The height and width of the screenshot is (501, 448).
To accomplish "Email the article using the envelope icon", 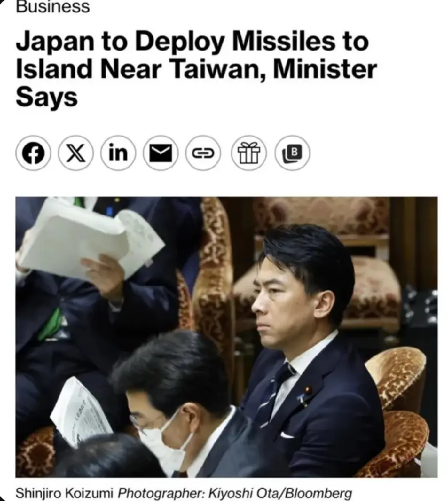I will [161, 153].
